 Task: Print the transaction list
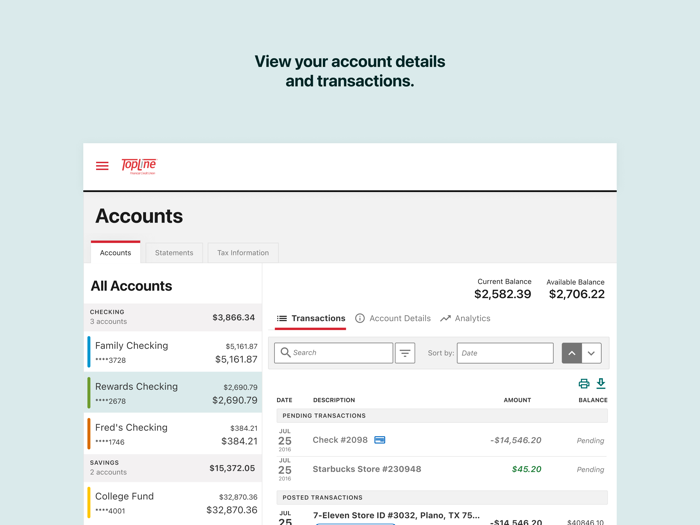(584, 383)
